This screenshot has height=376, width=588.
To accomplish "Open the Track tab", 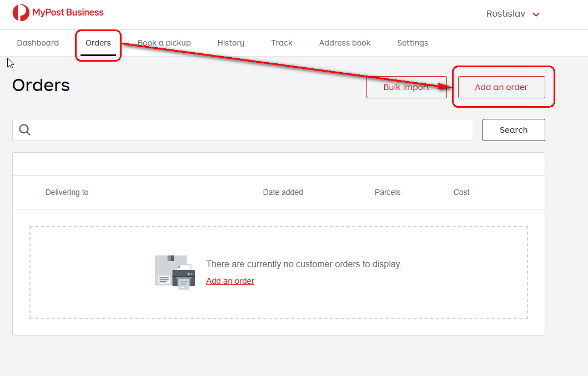I will pyautogui.click(x=282, y=43).
